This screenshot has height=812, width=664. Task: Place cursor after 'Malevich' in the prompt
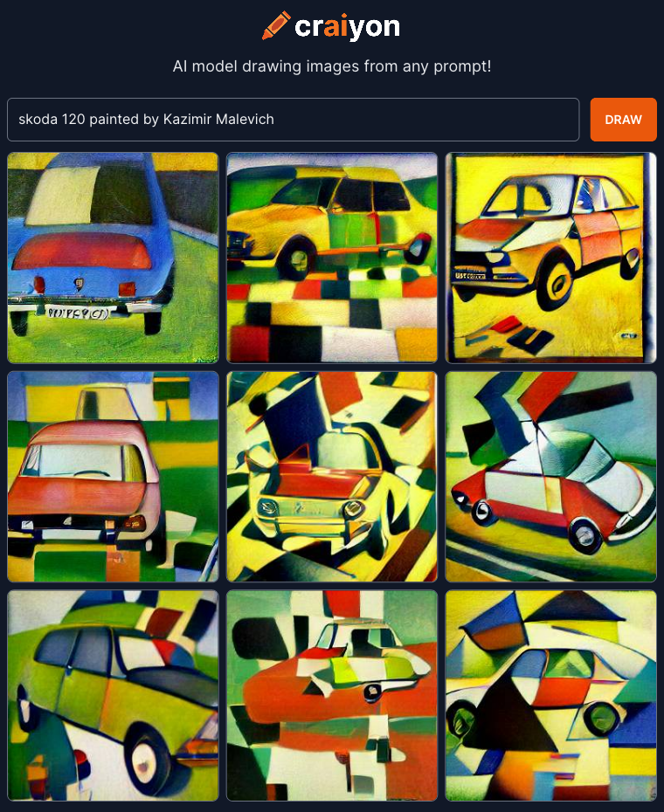click(274, 119)
